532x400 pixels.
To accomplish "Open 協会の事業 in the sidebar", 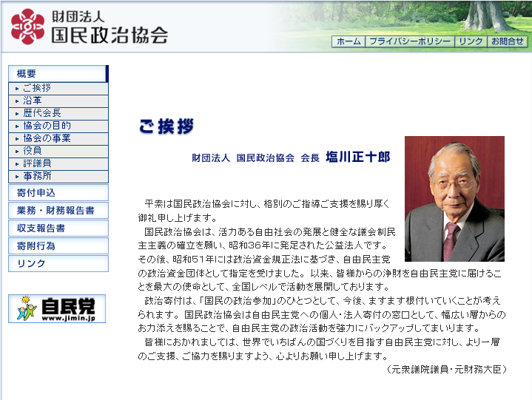I will point(58,138).
